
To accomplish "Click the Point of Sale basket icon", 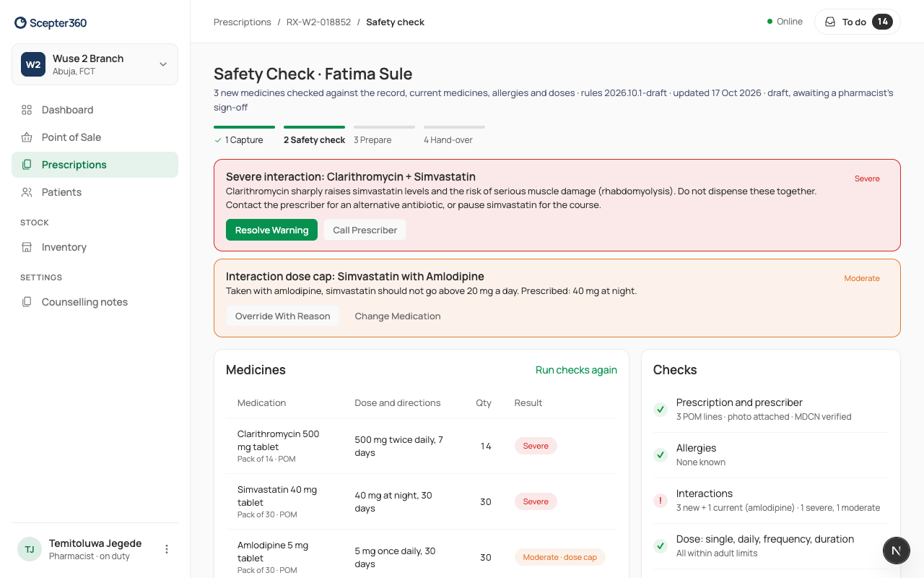I will click(x=27, y=137).
